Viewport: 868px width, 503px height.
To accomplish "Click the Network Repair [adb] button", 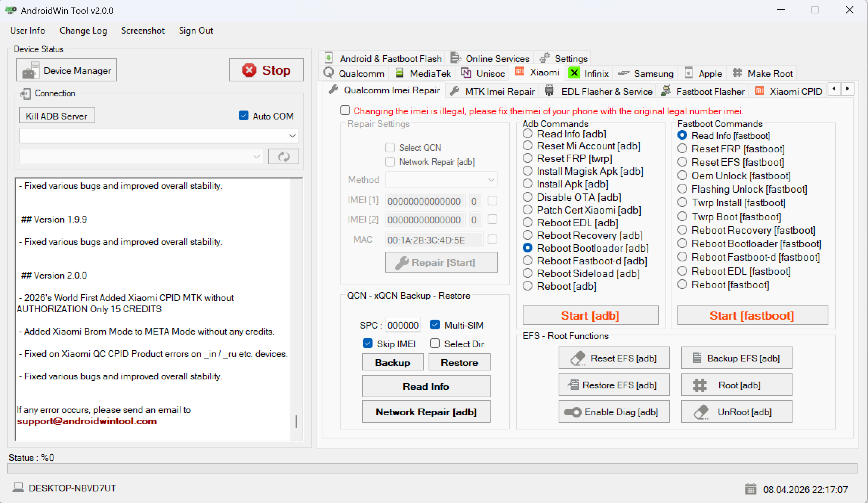I will pos(426,412).
